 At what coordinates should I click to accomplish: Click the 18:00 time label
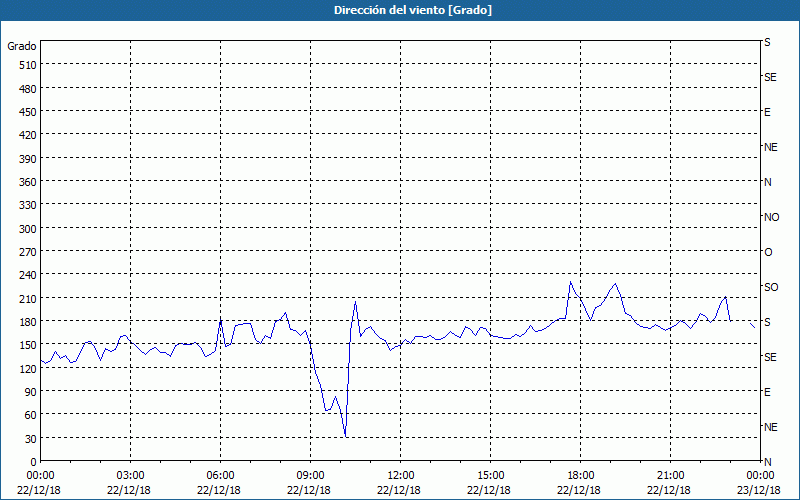coord(580,476)
